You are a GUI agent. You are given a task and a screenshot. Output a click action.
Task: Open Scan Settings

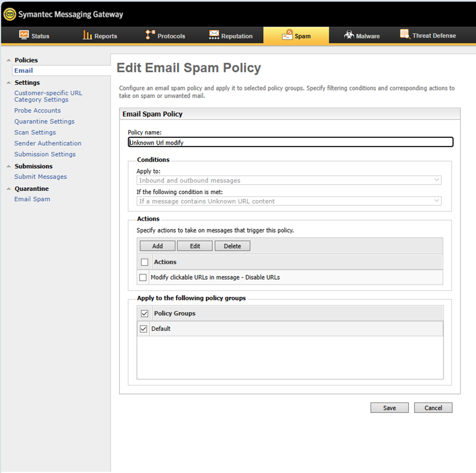pos(35,132)
